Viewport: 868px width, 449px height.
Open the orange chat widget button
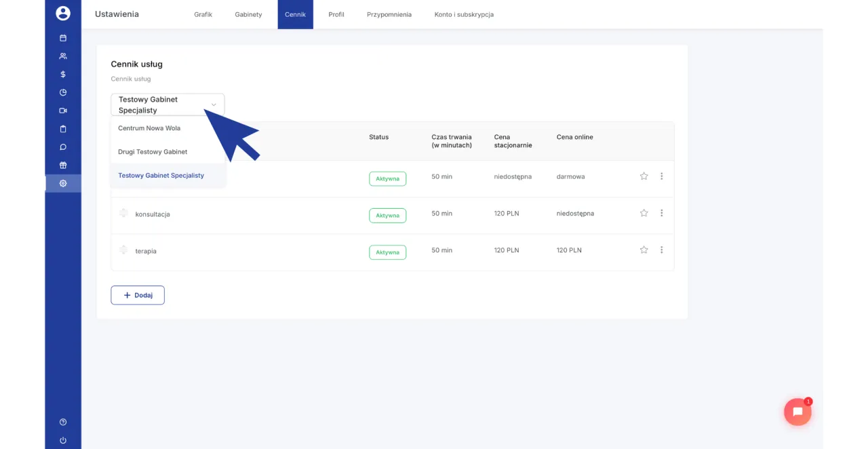coord(797,412)
